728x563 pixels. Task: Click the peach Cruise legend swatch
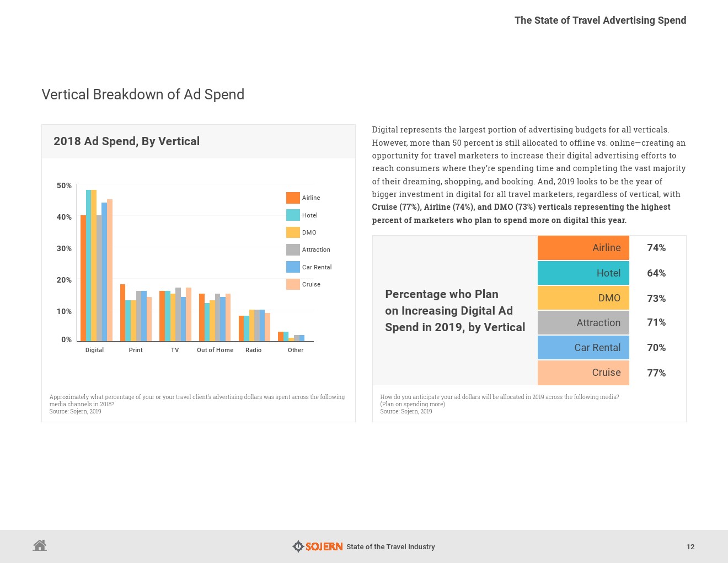click(x=293, y=284)
